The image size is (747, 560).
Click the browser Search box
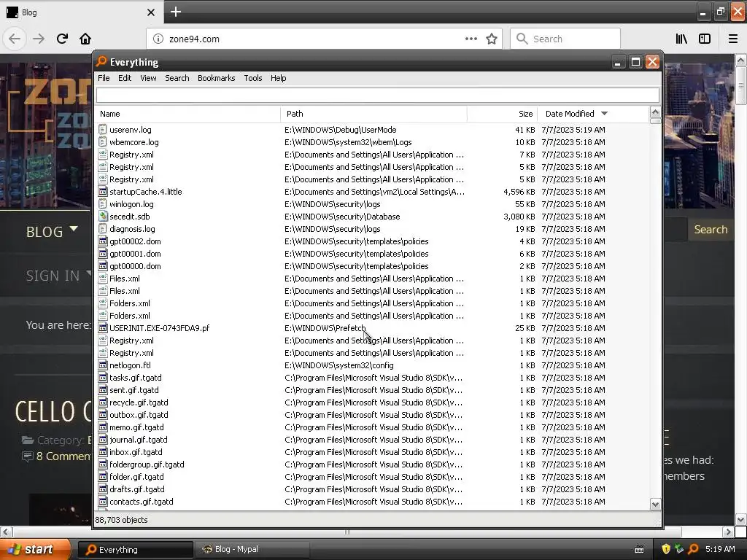tap(565, 39)
